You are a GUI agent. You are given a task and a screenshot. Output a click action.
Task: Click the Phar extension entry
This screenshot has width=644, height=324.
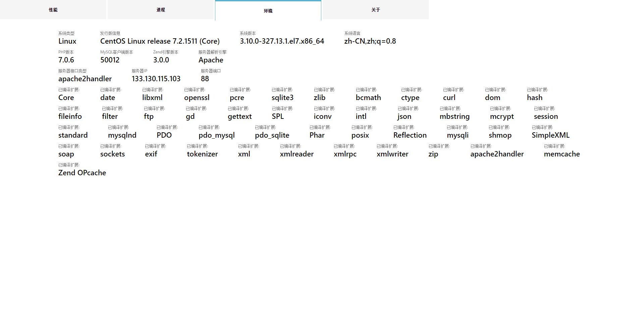(317, 135)
